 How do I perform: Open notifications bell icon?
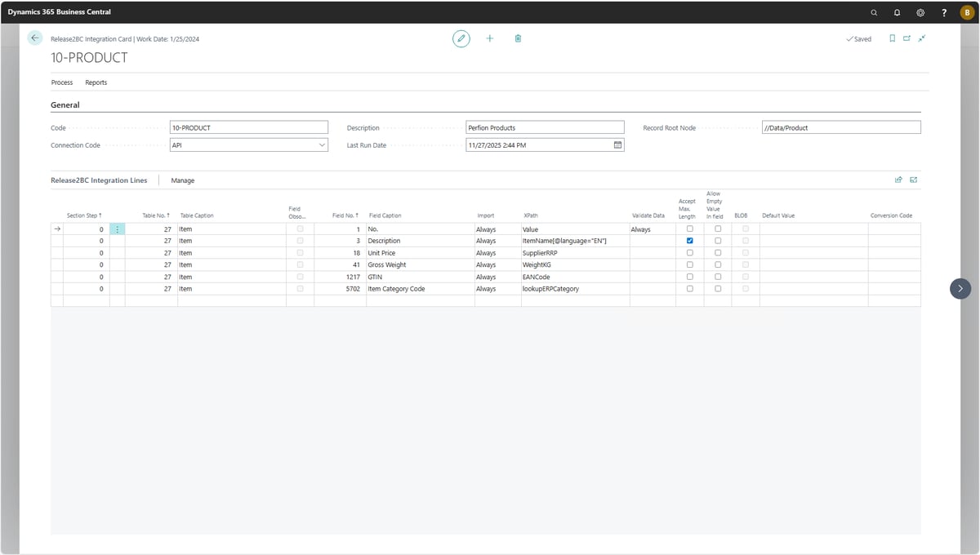[x=897, y=12]
